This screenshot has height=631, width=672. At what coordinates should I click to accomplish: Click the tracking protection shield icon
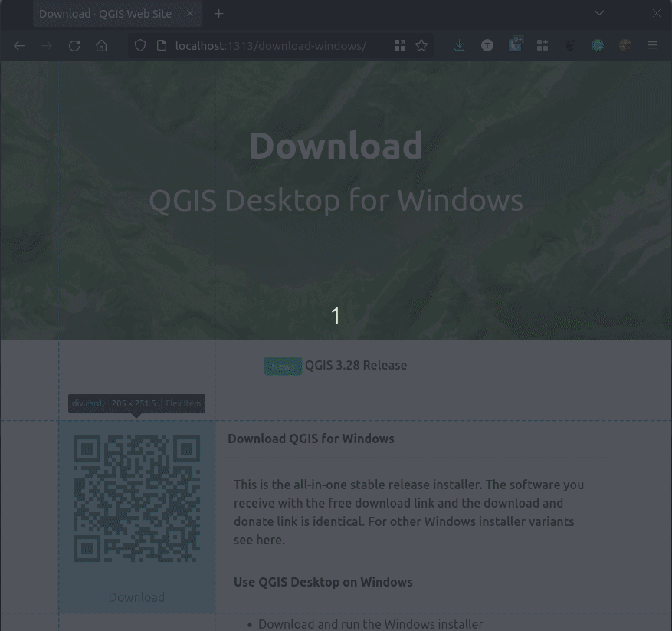[140, 45]
